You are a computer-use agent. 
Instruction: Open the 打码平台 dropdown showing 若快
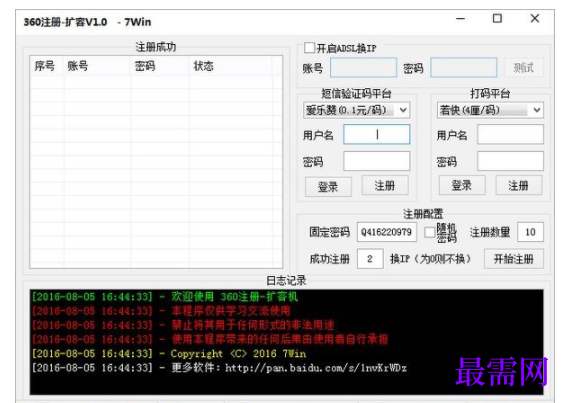point(490,110)
